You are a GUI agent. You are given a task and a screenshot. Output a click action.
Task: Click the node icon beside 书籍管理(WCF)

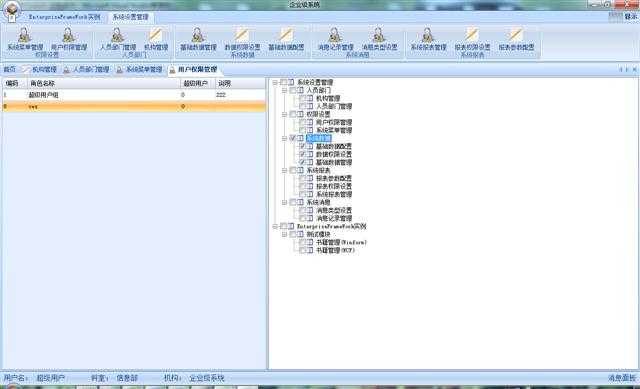tap(310, 250)
